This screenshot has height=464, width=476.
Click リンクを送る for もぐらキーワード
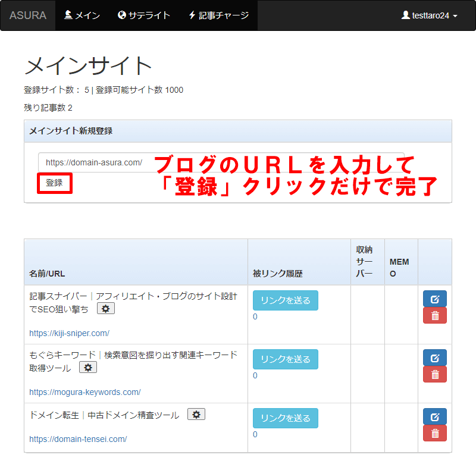285,359
